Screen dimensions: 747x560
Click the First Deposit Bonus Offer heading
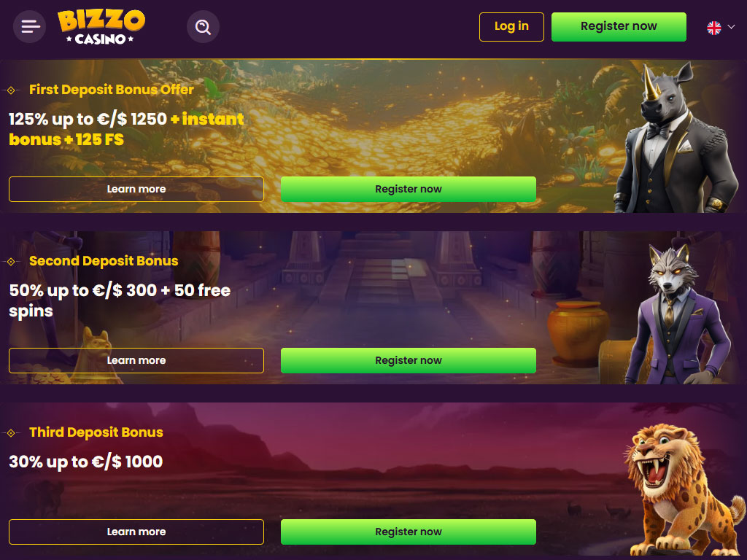[112, 90]
